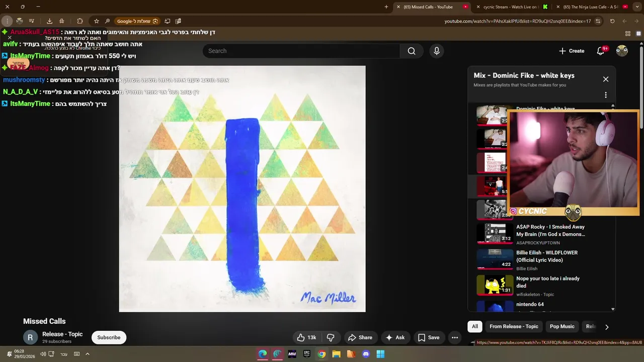Screen dimensions: 644x362
Task: Open more actions ellipsis under video
Action: point(455,337)
